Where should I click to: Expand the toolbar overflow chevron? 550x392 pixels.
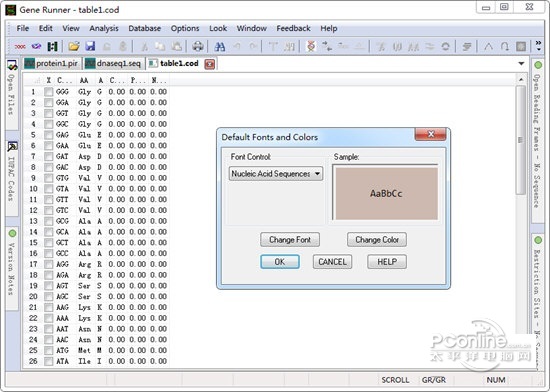[x=538, y=46]
